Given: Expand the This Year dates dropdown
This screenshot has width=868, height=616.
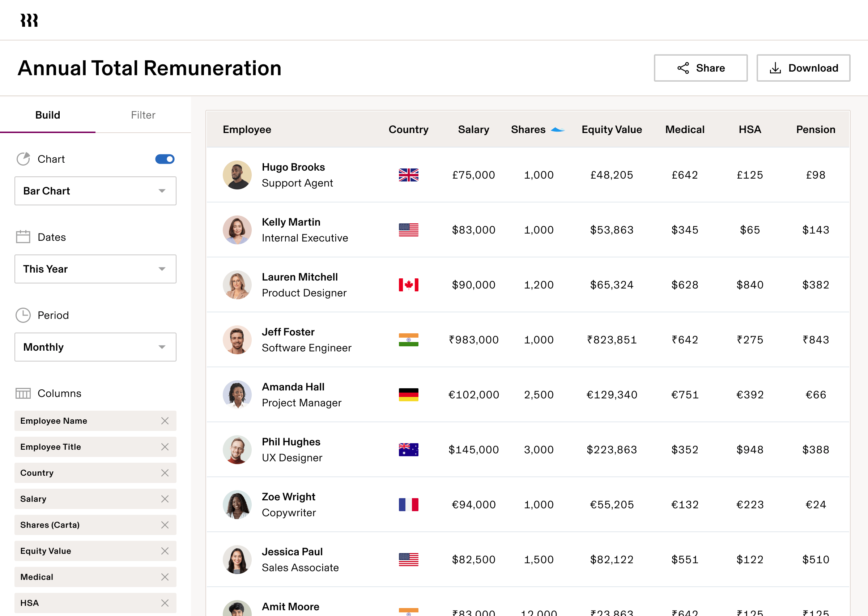Looking at the screenshot, I should (95, 269).
